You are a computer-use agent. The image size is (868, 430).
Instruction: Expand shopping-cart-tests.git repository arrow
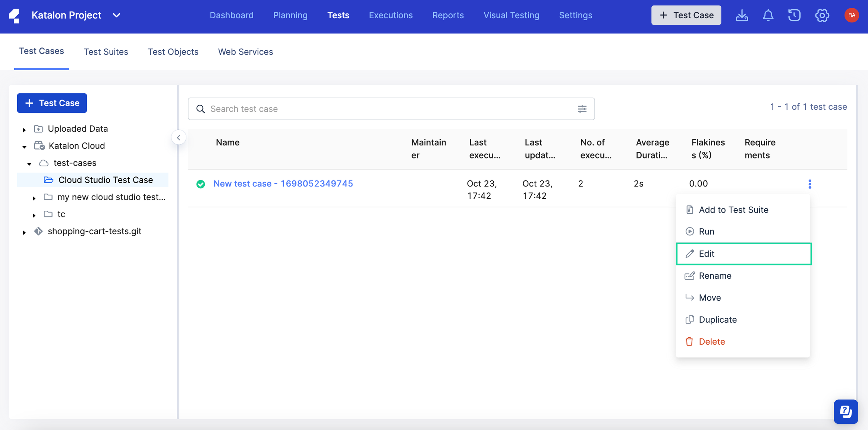tap(24, 232)
